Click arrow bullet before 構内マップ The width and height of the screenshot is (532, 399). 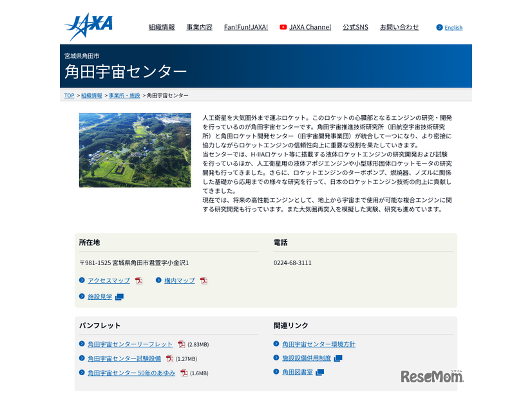pyautogui.click(x=158, y=281)
